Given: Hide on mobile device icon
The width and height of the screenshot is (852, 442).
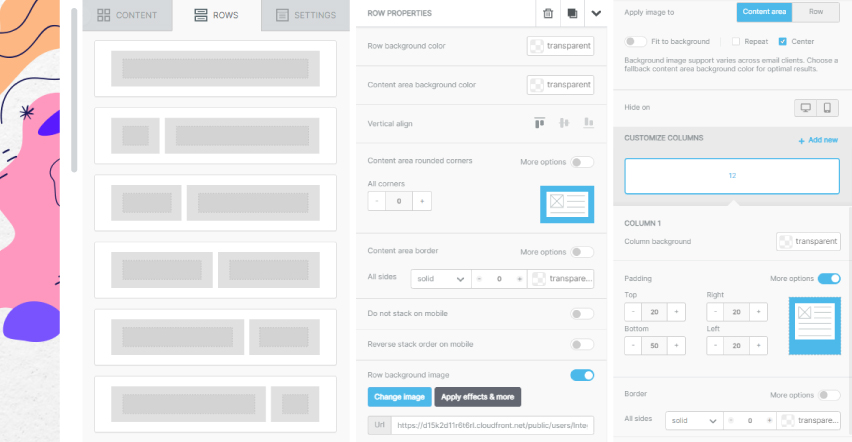Looking at the screenshot, I should click(x=827, y=107).
